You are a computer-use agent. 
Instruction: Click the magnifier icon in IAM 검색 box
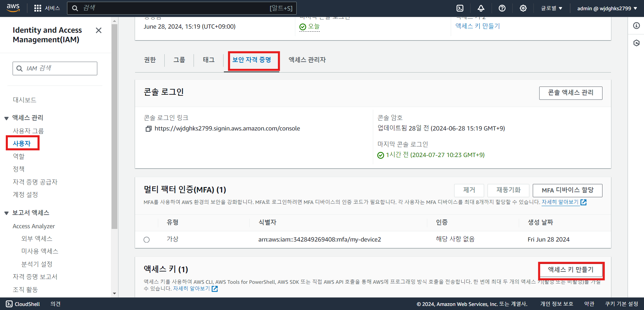point(20,68)
